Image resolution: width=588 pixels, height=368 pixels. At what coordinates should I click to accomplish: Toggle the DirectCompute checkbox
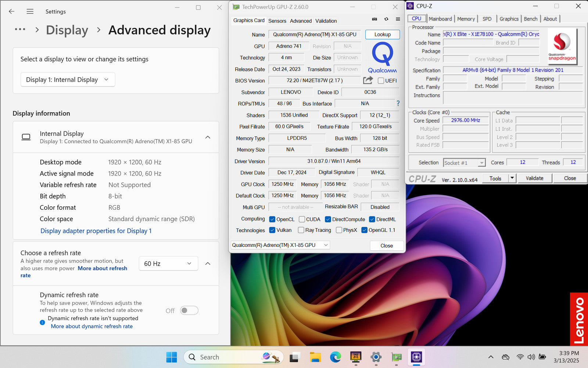coord(328,219)
